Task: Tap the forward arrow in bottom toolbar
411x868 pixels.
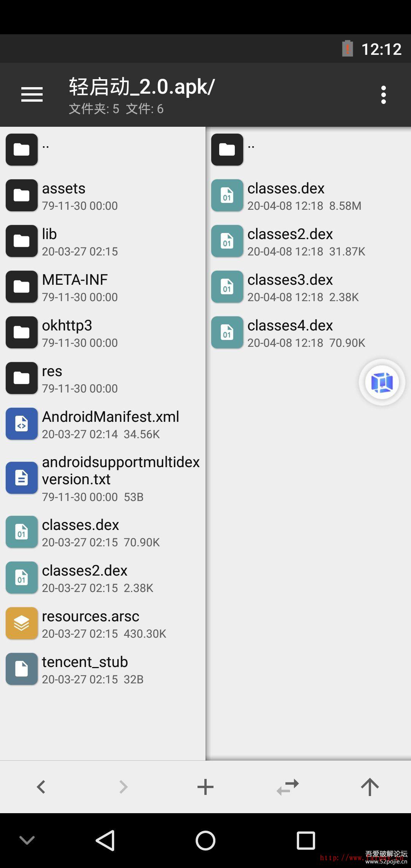Action: (123, 787)
